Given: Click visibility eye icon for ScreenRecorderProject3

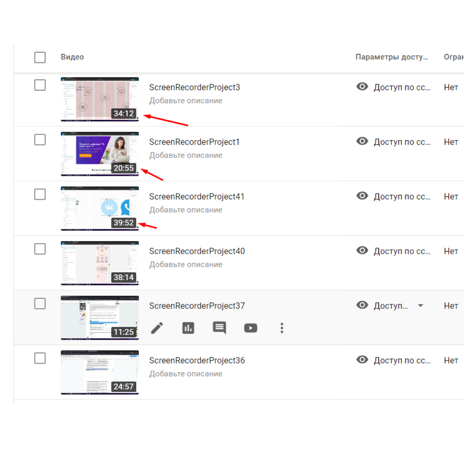Looking at the screenshot, I should tap(362, 87).
